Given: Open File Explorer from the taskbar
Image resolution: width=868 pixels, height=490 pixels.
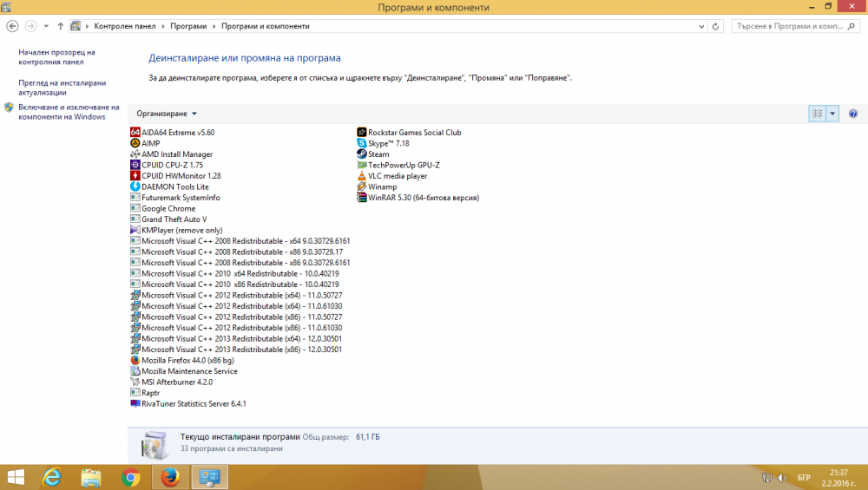Looking at the screenshot, I should point(91,477).
